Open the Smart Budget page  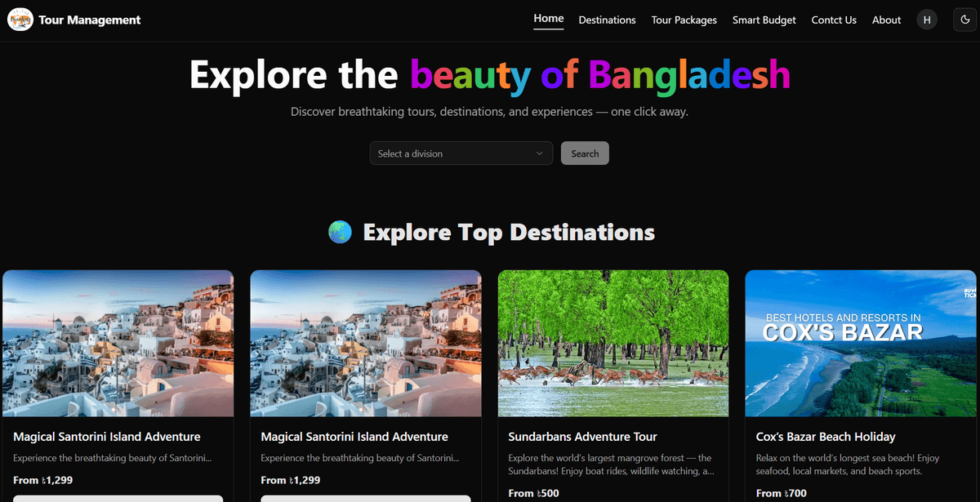click(x=764, y=20)
